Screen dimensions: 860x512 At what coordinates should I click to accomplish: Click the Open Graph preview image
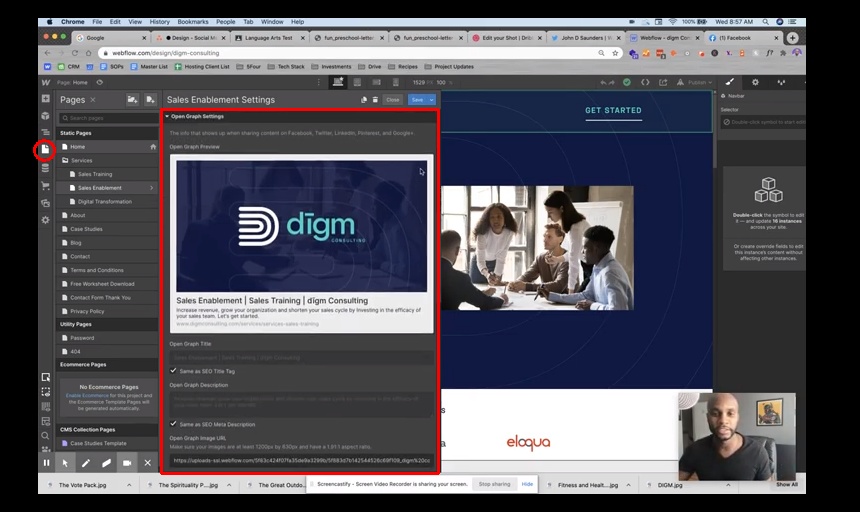coord(301,226)
